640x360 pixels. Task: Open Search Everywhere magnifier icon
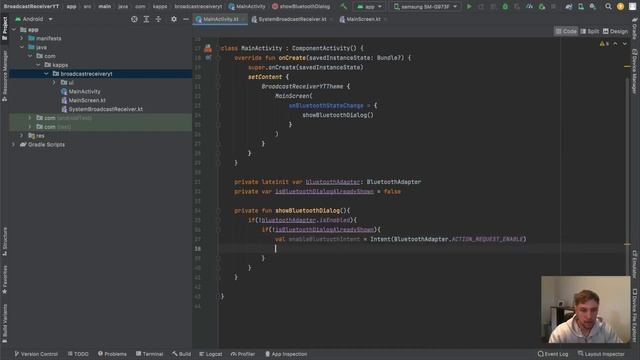point(608,7)
